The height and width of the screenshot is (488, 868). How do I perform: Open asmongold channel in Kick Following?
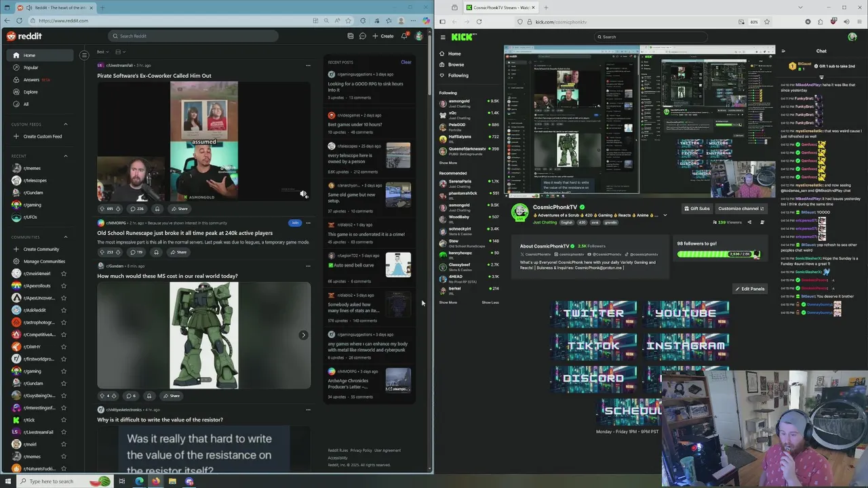tap(469, 103)
